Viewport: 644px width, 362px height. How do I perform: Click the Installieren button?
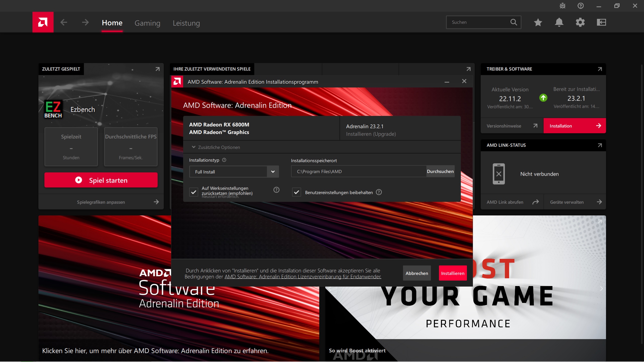[453, 273]
